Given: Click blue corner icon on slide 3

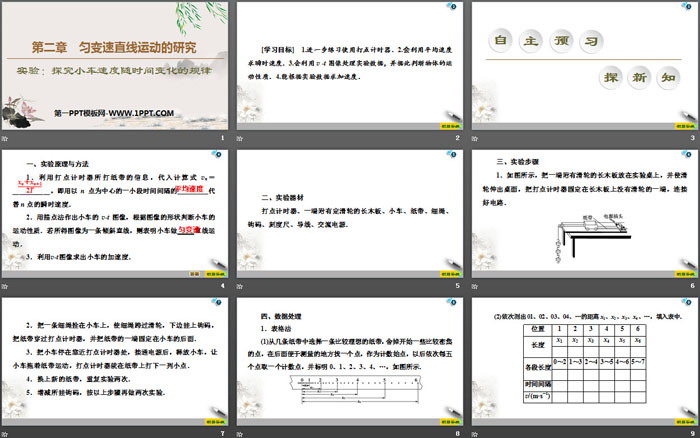Looking at the screenshot, I should point(687,6).
